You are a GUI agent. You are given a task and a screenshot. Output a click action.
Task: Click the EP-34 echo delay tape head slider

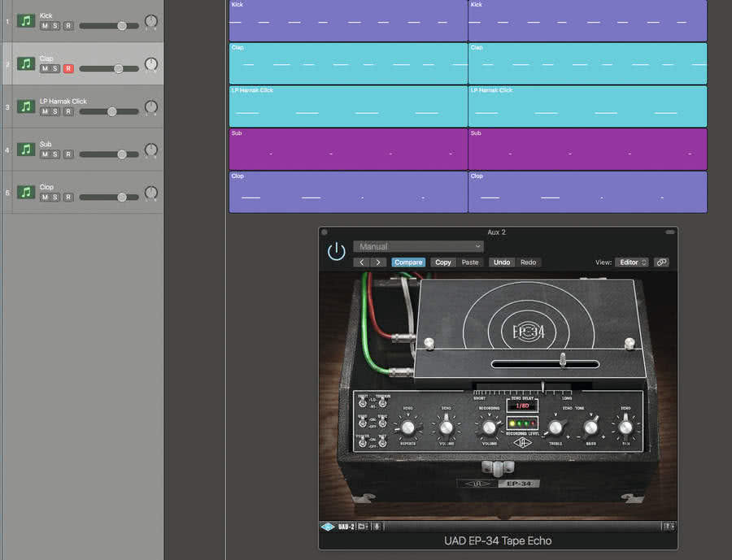563,362
